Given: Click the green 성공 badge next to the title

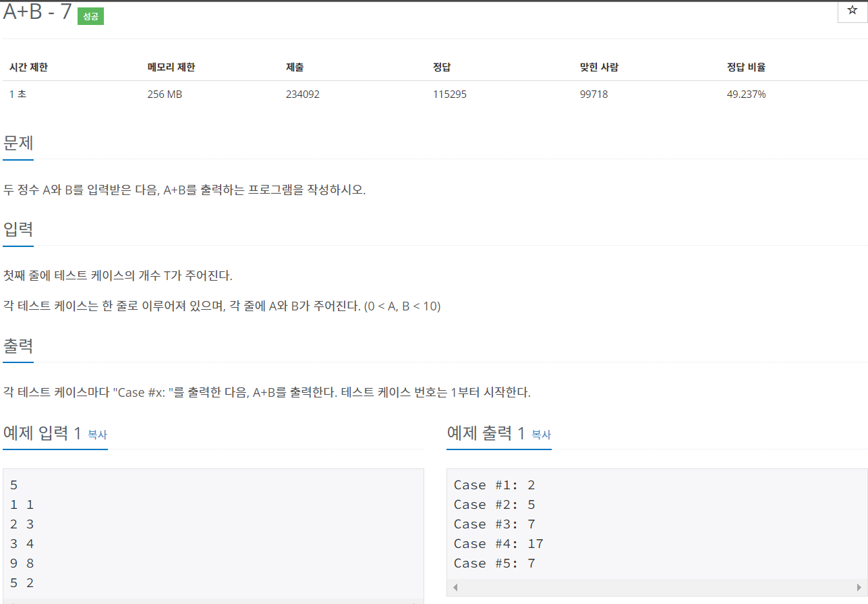Looking at the screenshot, I should click(x=90, y=16).
